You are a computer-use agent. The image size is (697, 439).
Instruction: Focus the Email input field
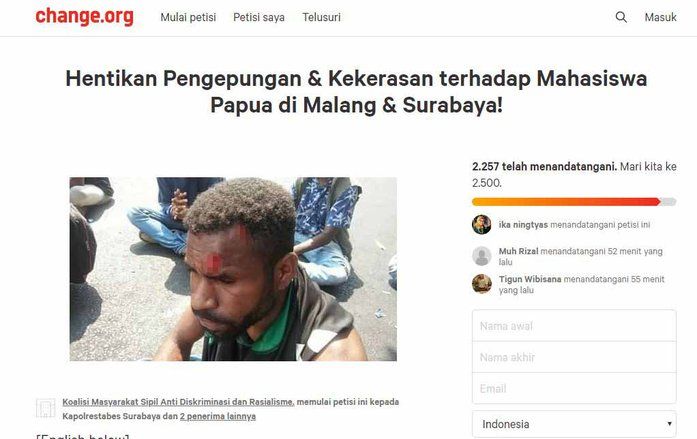tap(574, 388)
